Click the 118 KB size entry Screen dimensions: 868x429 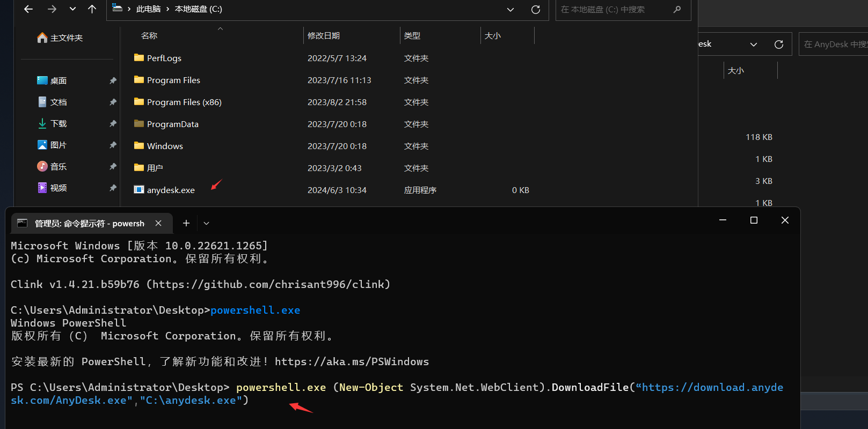(x=759, y=137)
